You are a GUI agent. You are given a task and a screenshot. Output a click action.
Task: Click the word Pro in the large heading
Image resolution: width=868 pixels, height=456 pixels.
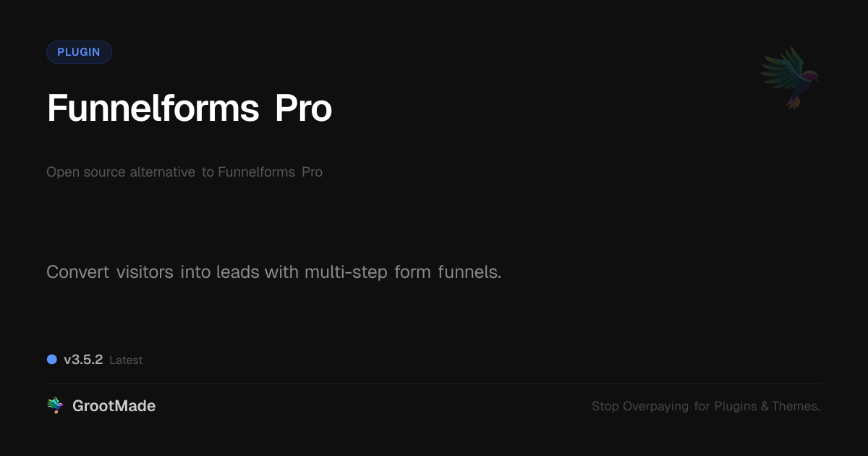(303, 109)
